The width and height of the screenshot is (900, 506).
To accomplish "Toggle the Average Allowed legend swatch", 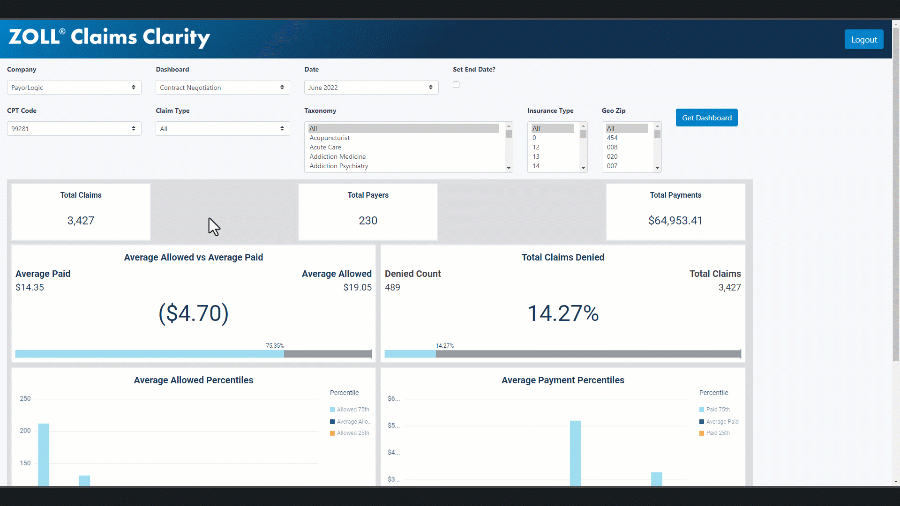I will pos(332,422).
